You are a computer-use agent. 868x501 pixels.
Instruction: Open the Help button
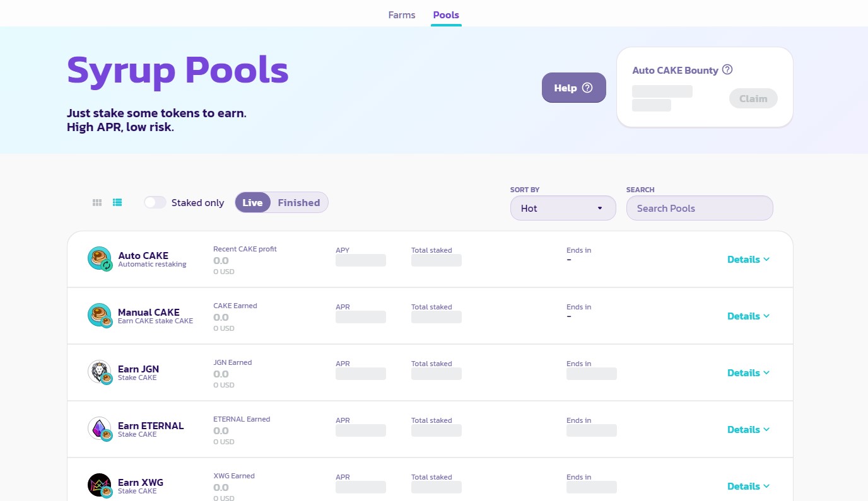[574, 88]
